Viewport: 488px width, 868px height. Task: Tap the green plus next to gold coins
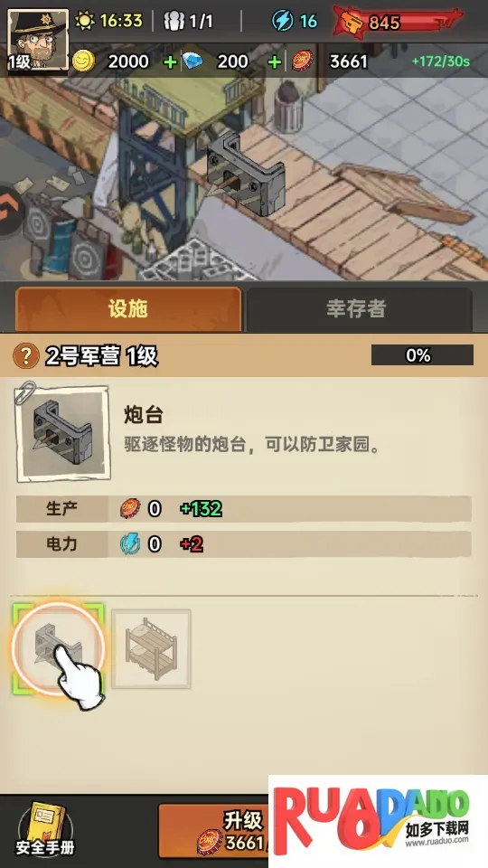(x=171, y=62)
